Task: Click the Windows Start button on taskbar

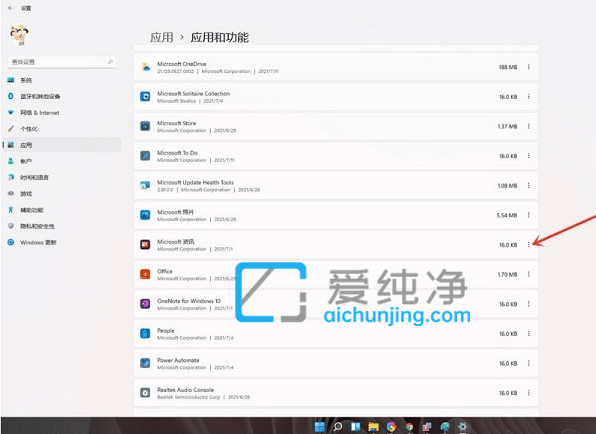Action: (x=320, y=427)
